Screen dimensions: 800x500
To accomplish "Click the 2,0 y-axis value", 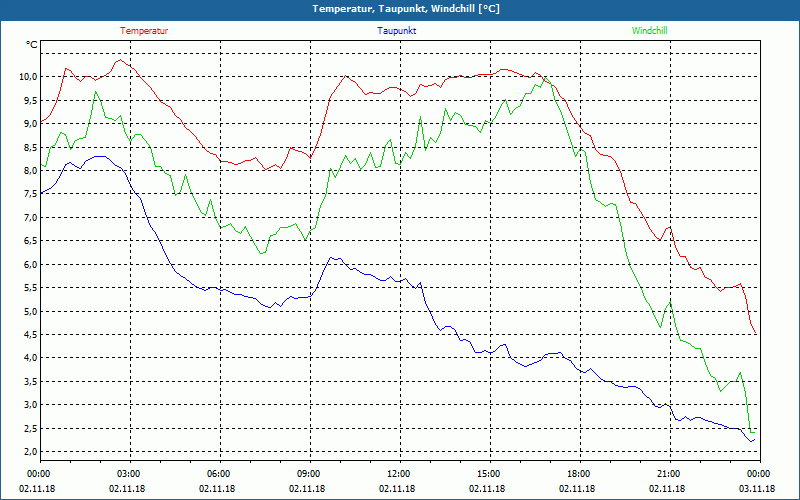I will coord(31,452).
